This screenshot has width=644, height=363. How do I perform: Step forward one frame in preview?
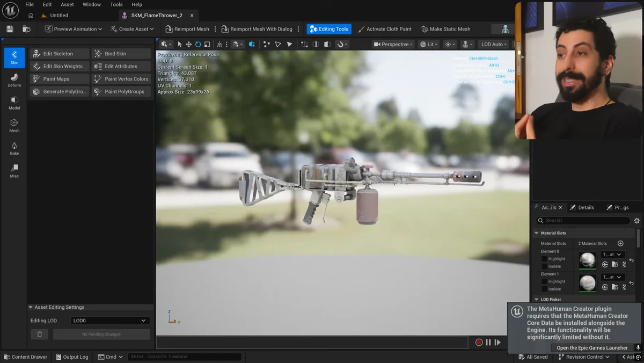point(497,342)
